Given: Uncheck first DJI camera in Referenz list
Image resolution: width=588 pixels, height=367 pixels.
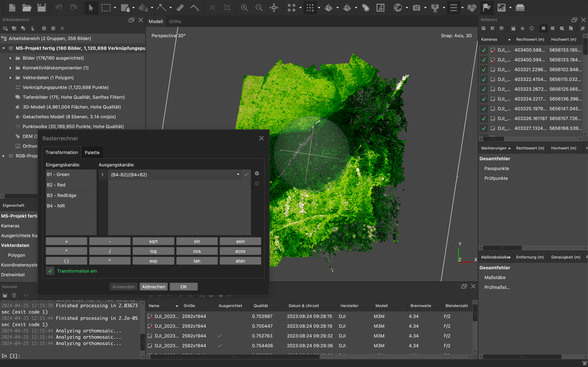Looking at the screenshot, I should pos(484,50).
